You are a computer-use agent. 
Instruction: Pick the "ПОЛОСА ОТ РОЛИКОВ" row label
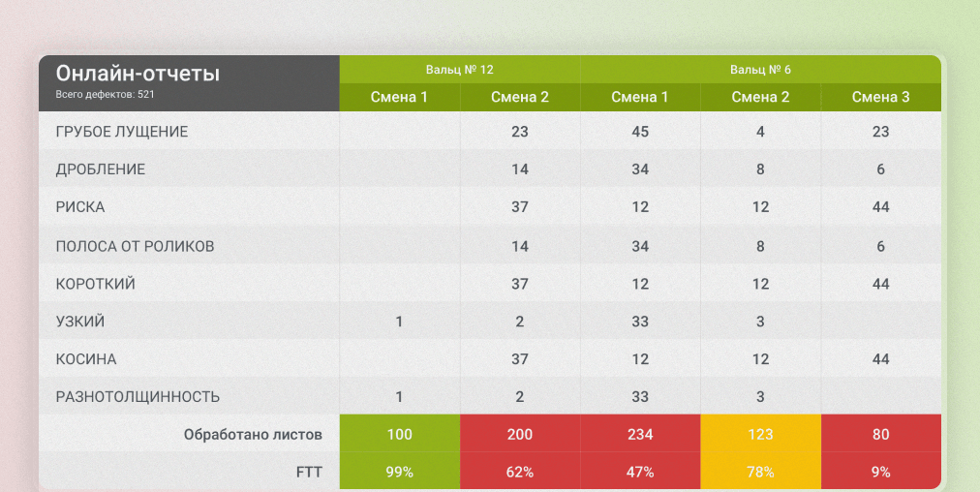[x=135, y=246]
